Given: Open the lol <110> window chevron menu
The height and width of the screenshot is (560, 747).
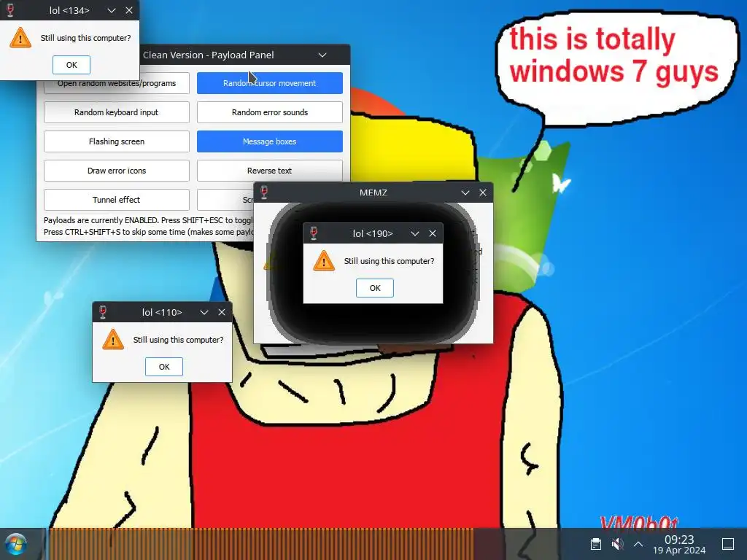Looking at the screenshot, I should pos(204,312).
